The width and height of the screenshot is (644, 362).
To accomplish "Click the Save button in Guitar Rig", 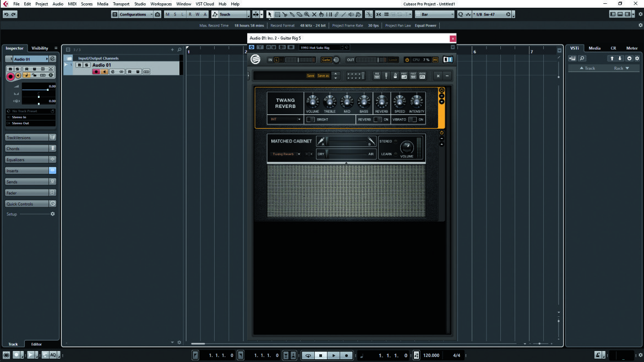I will (310, 75).
